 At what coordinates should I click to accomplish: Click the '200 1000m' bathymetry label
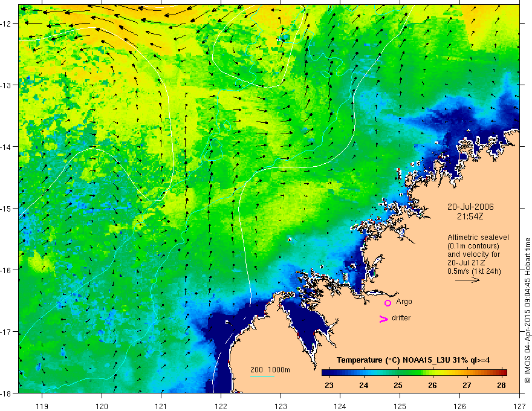pyautogui.click(x=270, y=370)
